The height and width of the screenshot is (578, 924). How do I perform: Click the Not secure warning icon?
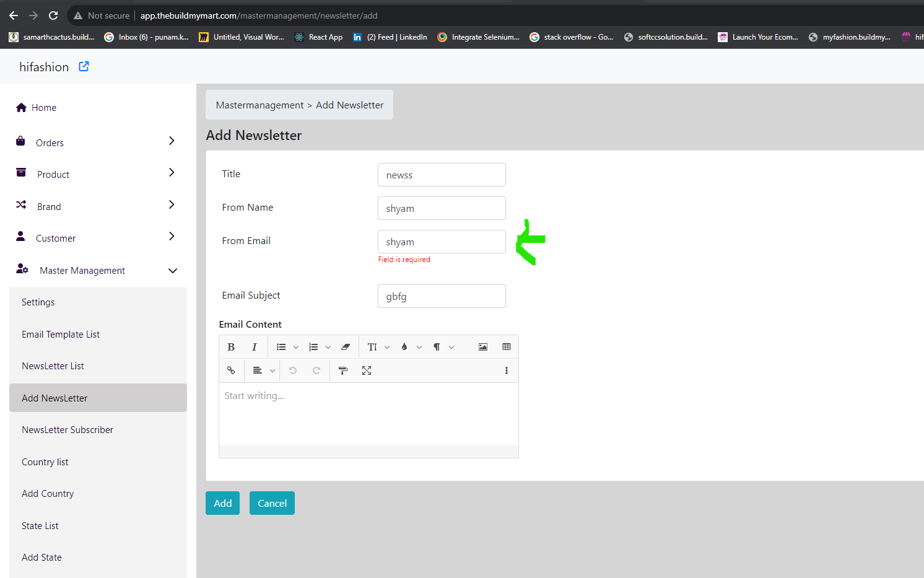coord(78,15)
